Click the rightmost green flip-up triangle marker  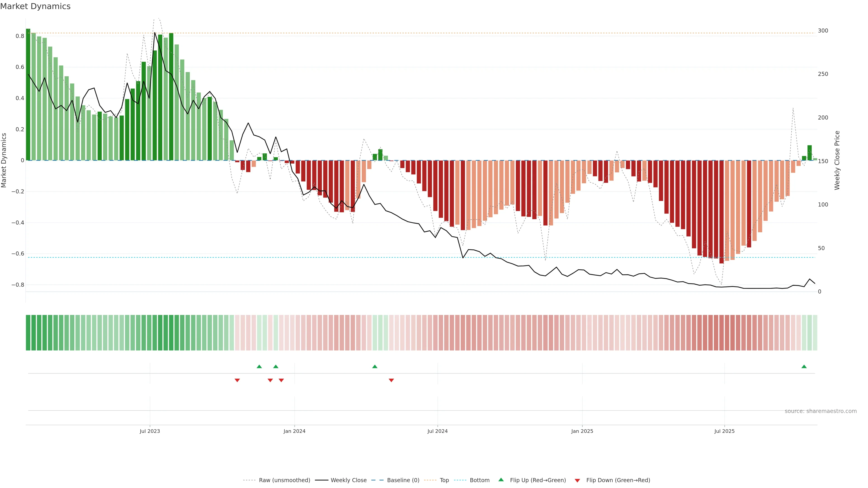point(804,366)
